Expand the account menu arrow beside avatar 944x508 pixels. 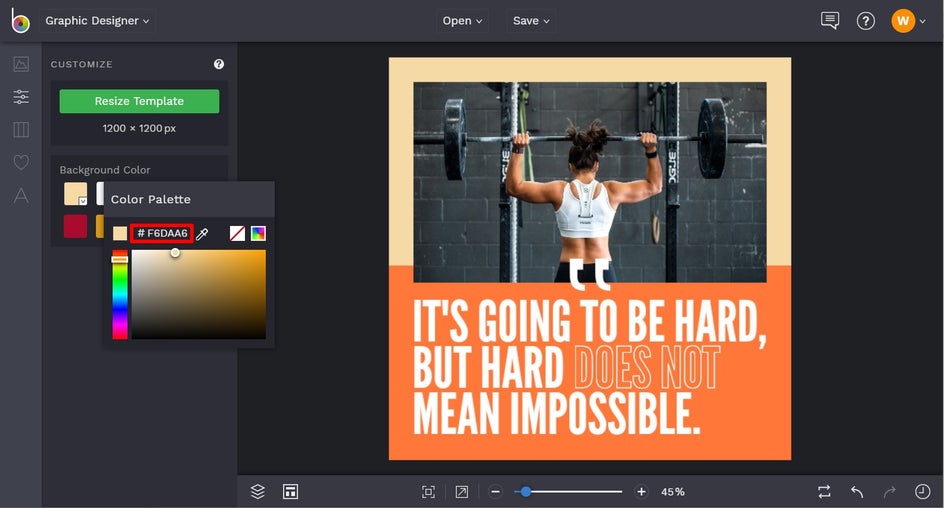[x=922, y=22]
